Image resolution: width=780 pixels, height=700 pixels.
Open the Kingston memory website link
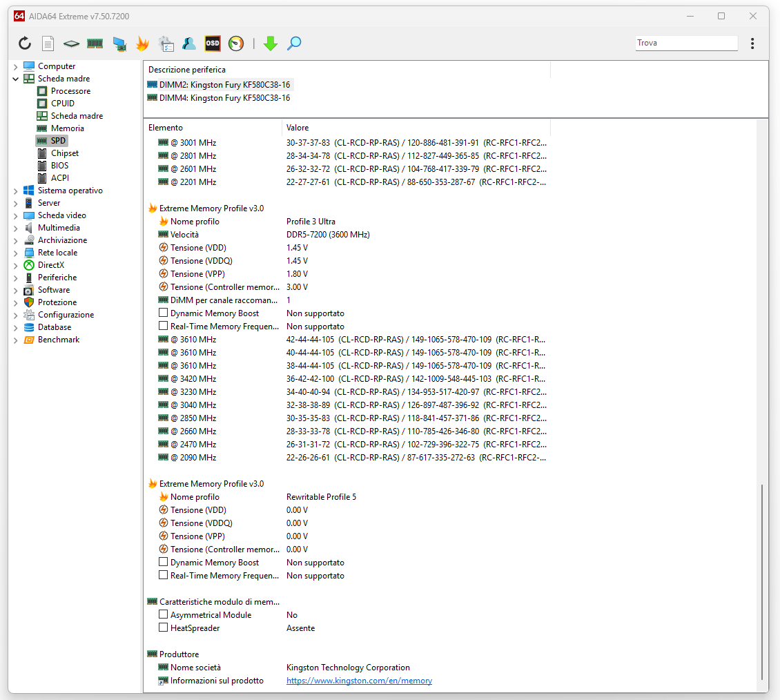(x=359, y=681)
